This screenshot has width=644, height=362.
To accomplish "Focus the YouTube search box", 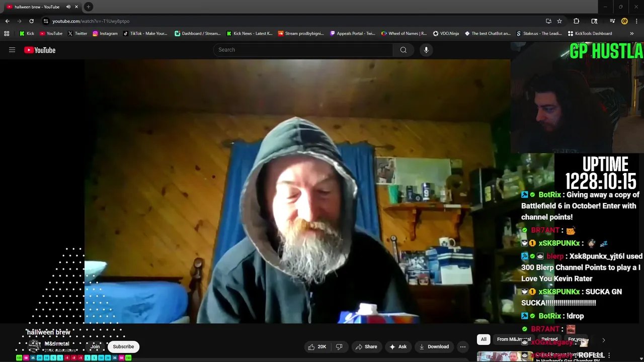I will (x=303, y=50).
